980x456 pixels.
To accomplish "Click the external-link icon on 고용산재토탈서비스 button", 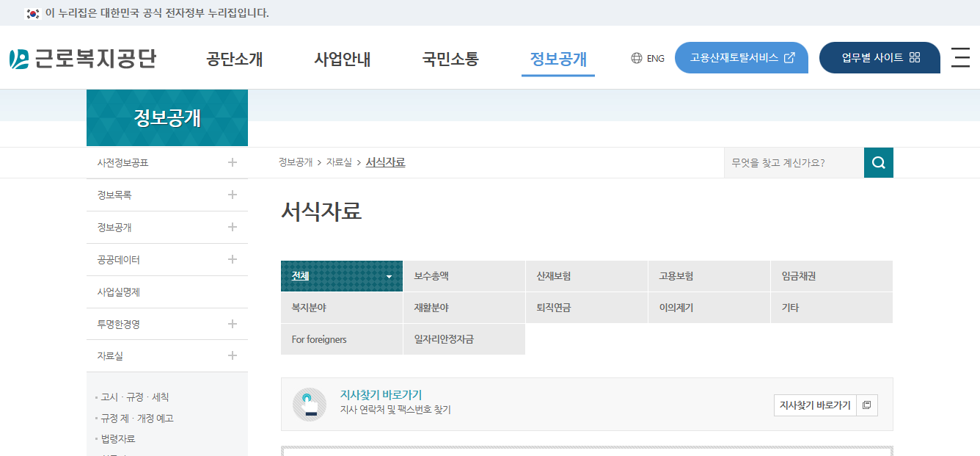I will click(x=789, y=57).
